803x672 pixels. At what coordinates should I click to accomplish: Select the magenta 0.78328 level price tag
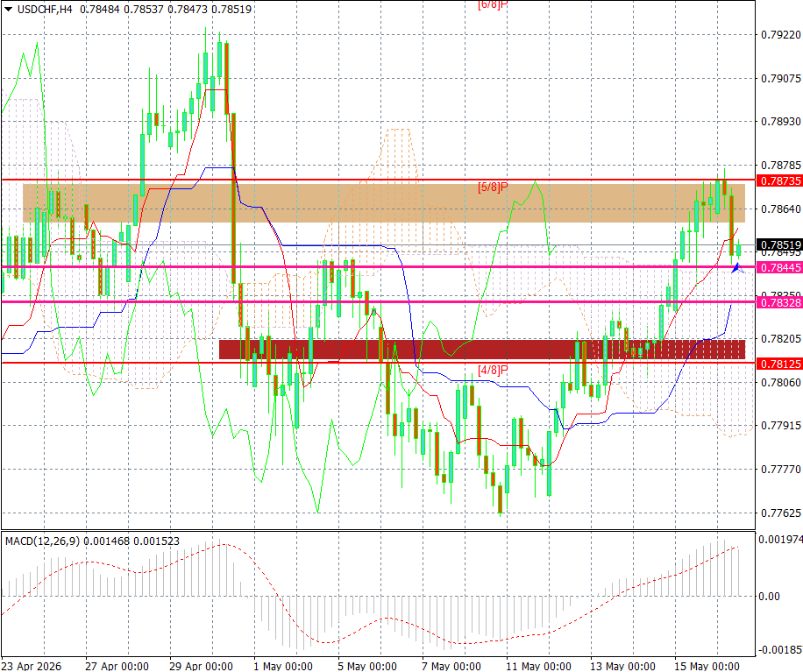click(779, 302)
